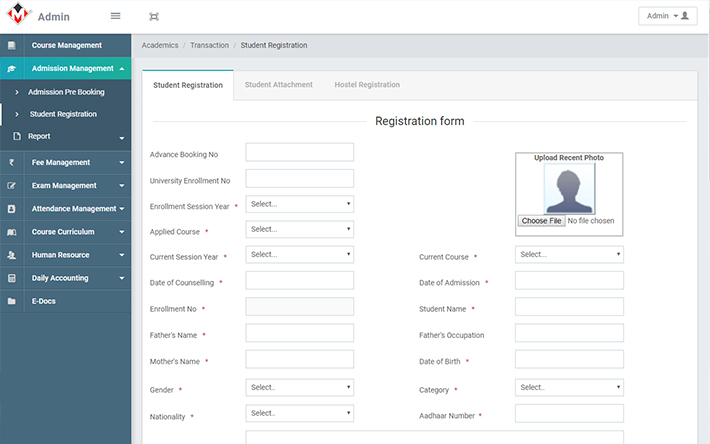This screenshot has height=444, width=710.
Task: Click the Course Management book icon
Action: [x=11, y=45]
